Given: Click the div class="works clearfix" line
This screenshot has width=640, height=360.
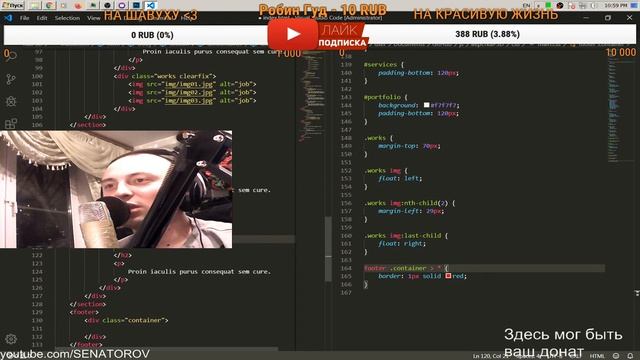Looking at the screenshot, I should click(165, 76).
